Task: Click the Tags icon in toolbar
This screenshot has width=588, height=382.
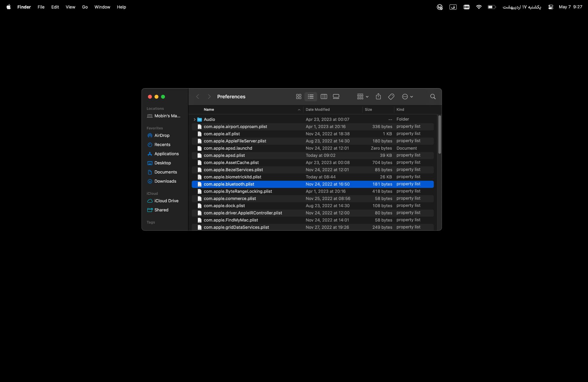Action: coord(391,96)
